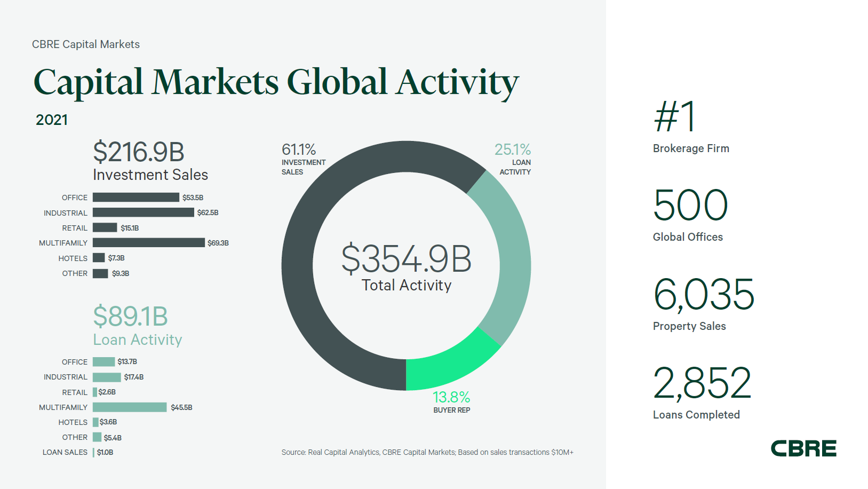Image resolution: width=868 pixels, height=489 pixels.
Task: Click the investment sales Other bar, $9.3B
Action: pyautogui.click(x=100, y=273)
